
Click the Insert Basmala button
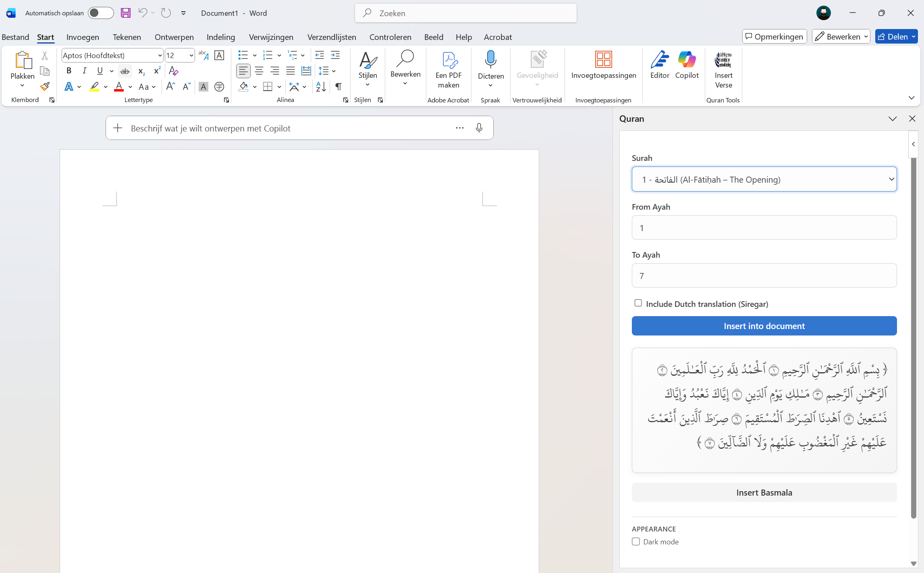pos(764,492)
